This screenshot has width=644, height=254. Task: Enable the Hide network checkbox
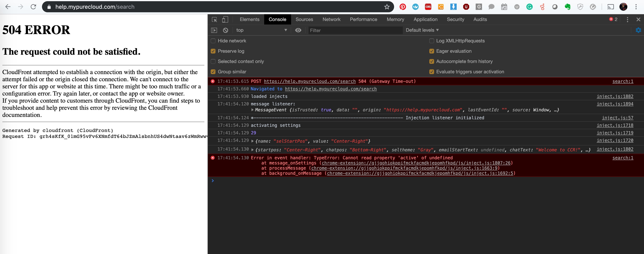tap(213, 41)
